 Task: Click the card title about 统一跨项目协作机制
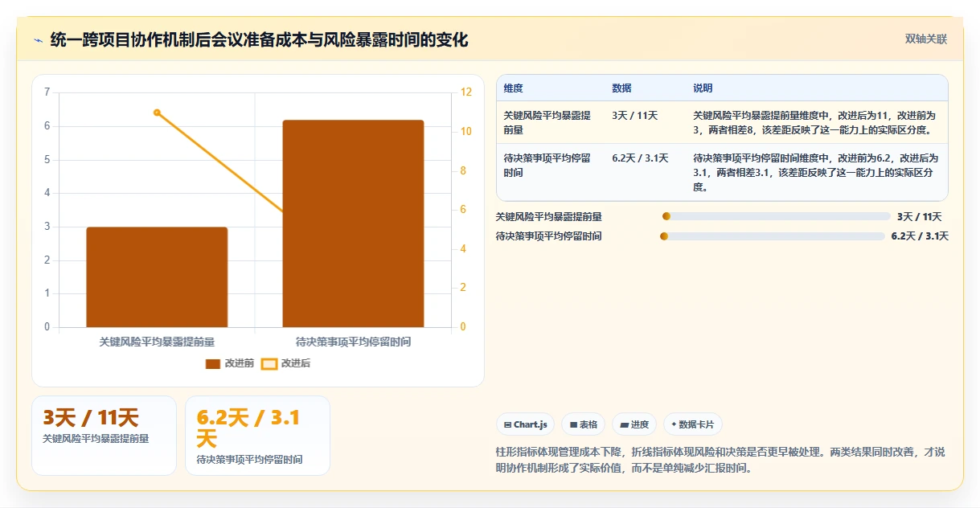pyautogui.click(x=259, y=39)
